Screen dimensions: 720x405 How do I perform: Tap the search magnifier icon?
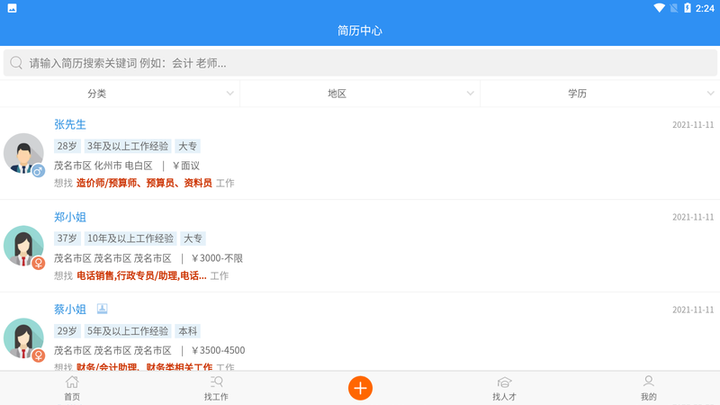pyautogui.click(x=16, y=63)
